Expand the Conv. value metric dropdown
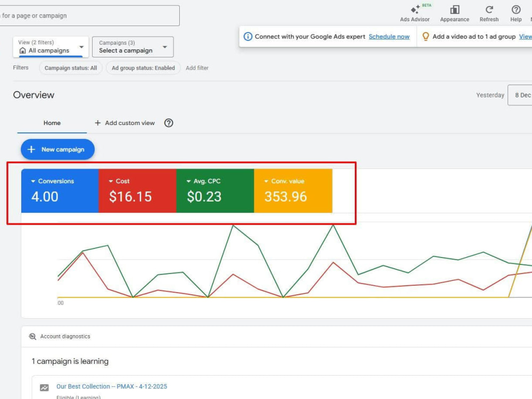532x399 pixels. 266,181
